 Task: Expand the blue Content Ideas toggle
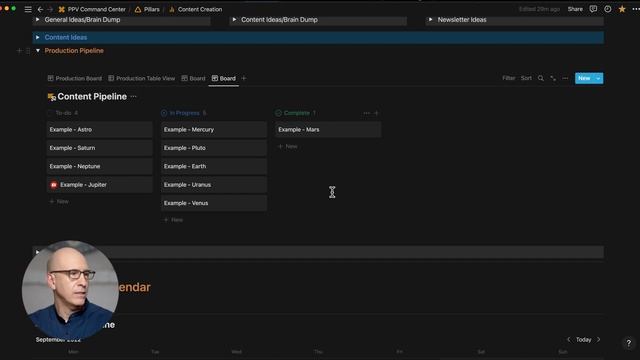pyautogui.click(x=38, y=37)
